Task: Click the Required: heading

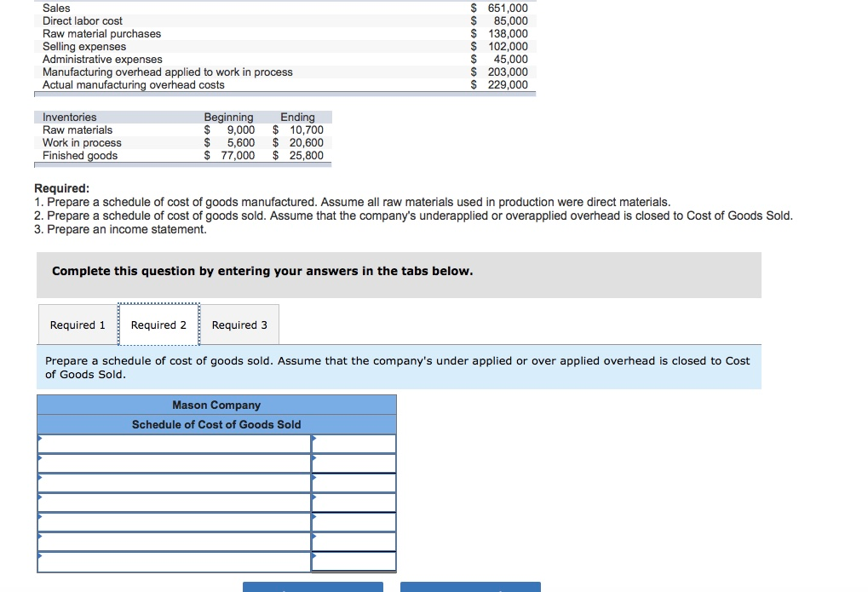Action: [x=61, y=188]
